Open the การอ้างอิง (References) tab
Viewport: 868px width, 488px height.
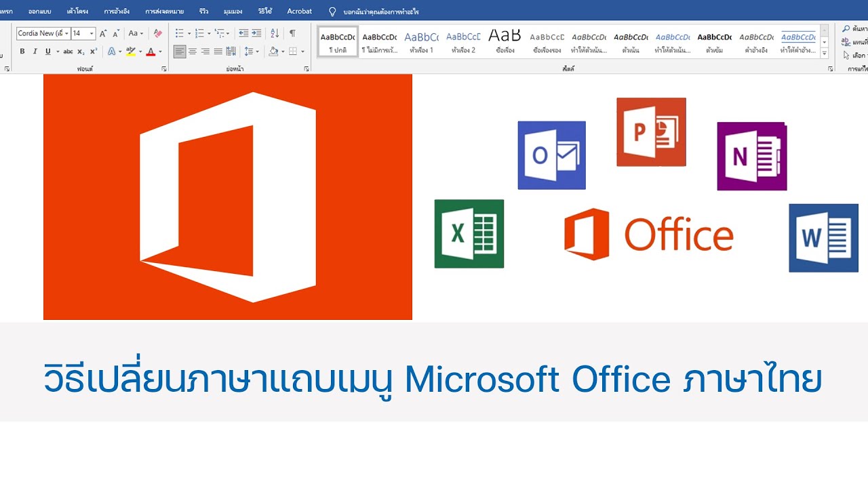click(117, 12)
